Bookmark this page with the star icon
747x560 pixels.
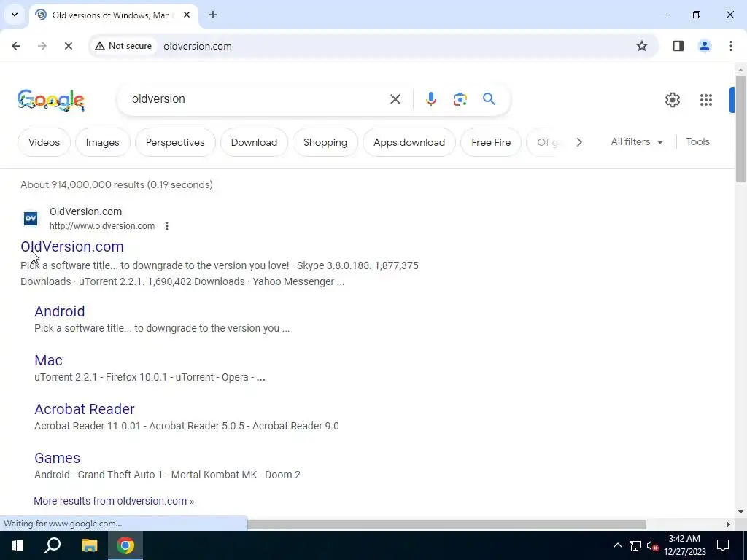pyautogui.click(x=642, y=46)
